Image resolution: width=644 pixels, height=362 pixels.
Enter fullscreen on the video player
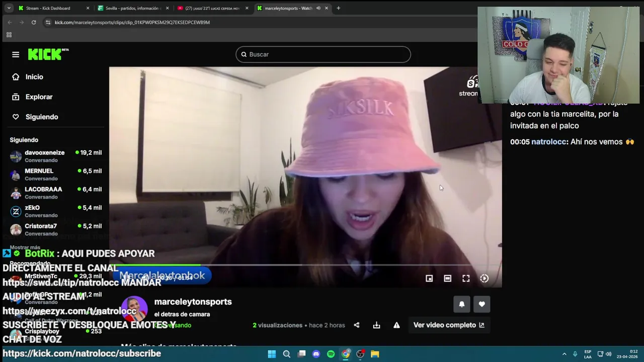pos(466,279)
